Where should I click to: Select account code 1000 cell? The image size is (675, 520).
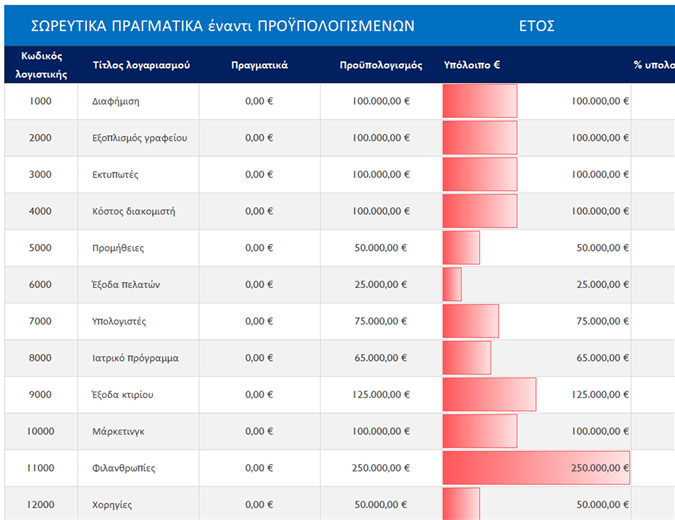coord(41,101)
